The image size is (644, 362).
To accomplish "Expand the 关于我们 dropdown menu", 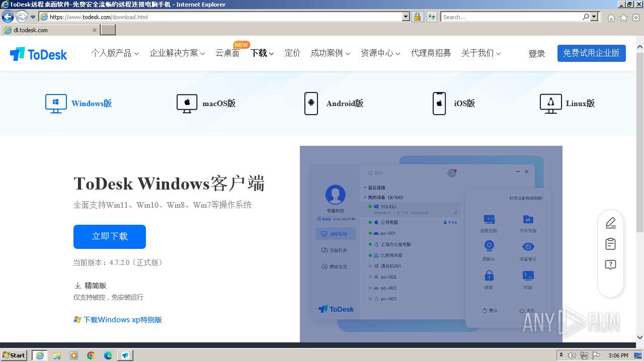I will click(x=481, y=53).
